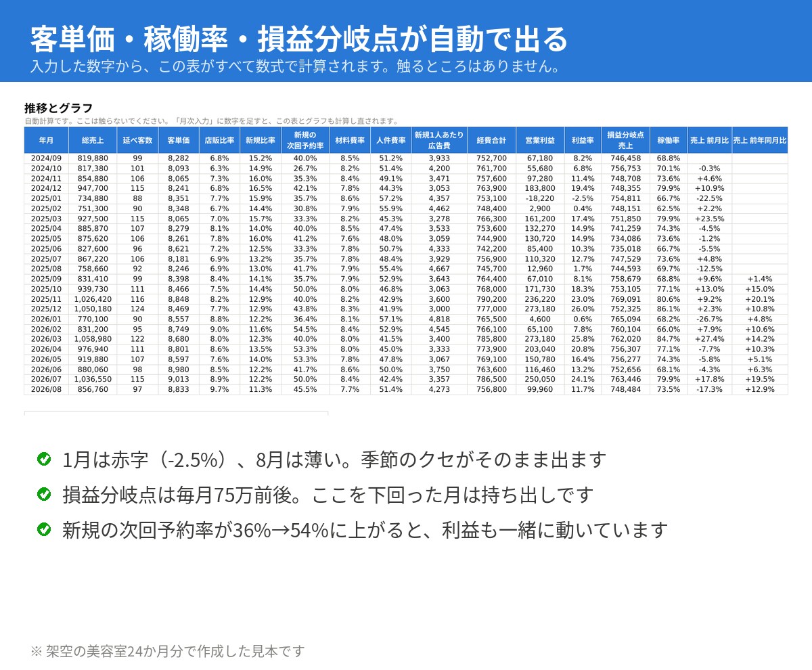This screenshot has height=670, width=812.
Task: Click the +27.4% month-over-month cell
Action: 710,340
